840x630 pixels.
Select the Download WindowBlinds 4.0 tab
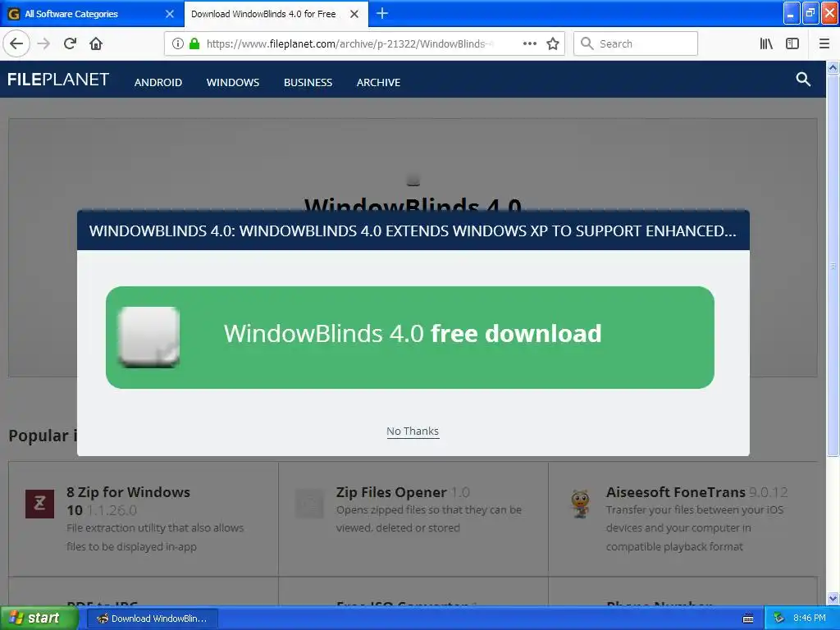point(276,14)
